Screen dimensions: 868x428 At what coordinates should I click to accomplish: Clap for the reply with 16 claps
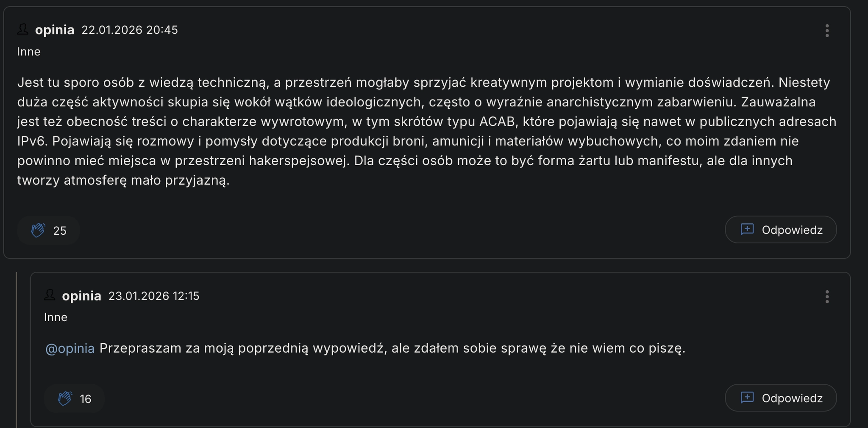coord(74,399)
